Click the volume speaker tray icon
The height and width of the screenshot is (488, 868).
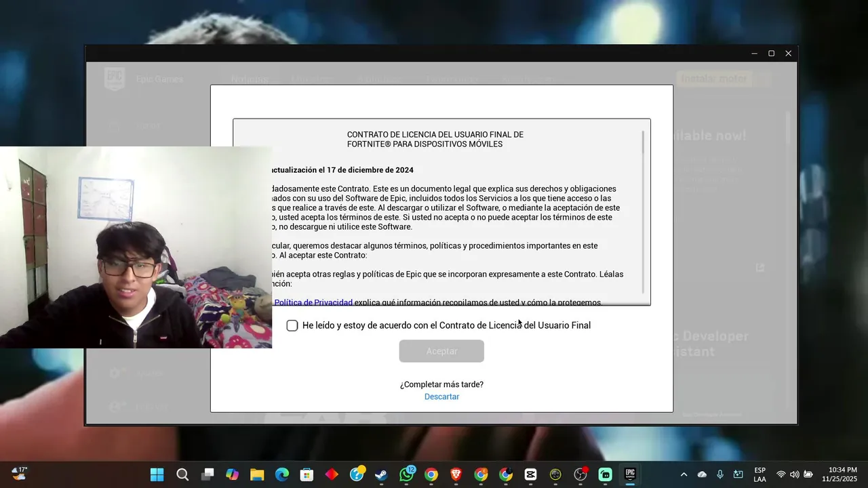[794, 474]
